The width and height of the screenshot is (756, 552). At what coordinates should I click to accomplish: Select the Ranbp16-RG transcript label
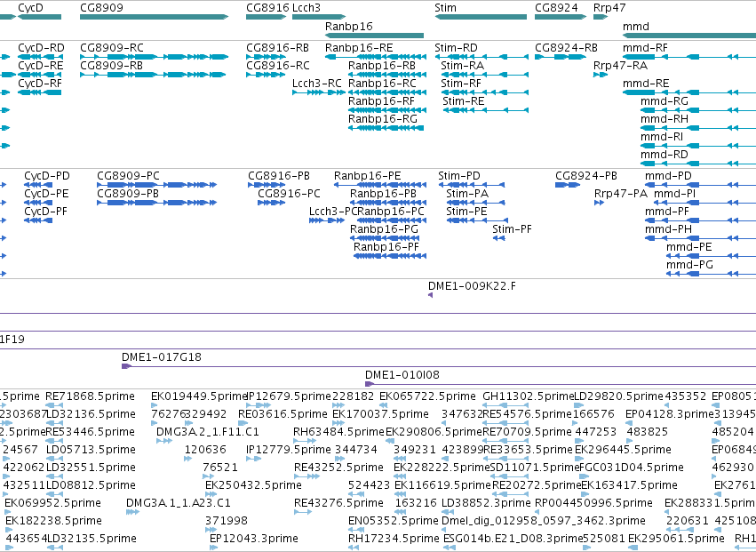coord(383,119)
